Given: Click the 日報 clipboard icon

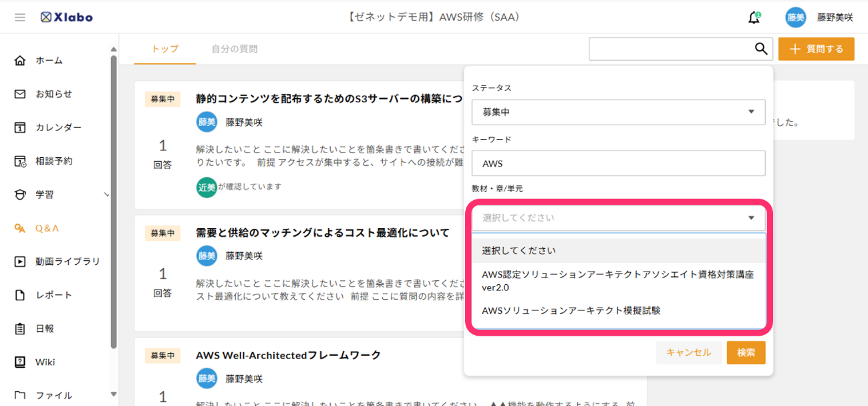Looking at the screenshot, I should click(x=20, y=328).
